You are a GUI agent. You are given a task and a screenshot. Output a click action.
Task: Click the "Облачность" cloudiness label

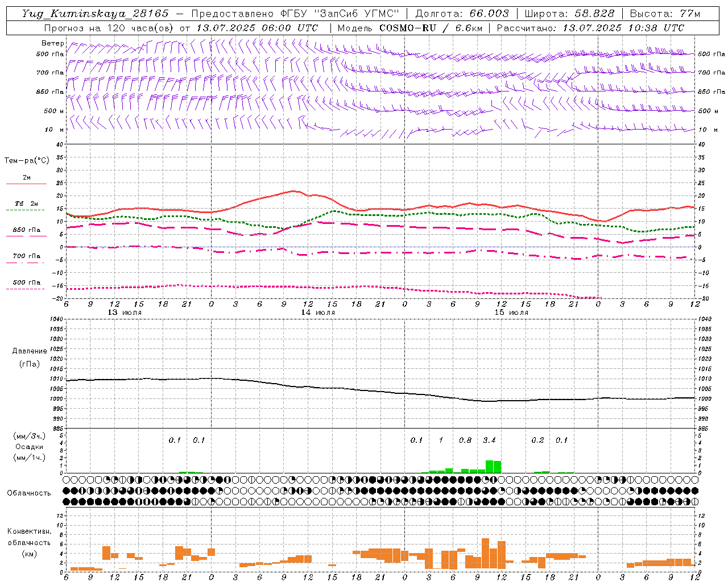point(29,493)
